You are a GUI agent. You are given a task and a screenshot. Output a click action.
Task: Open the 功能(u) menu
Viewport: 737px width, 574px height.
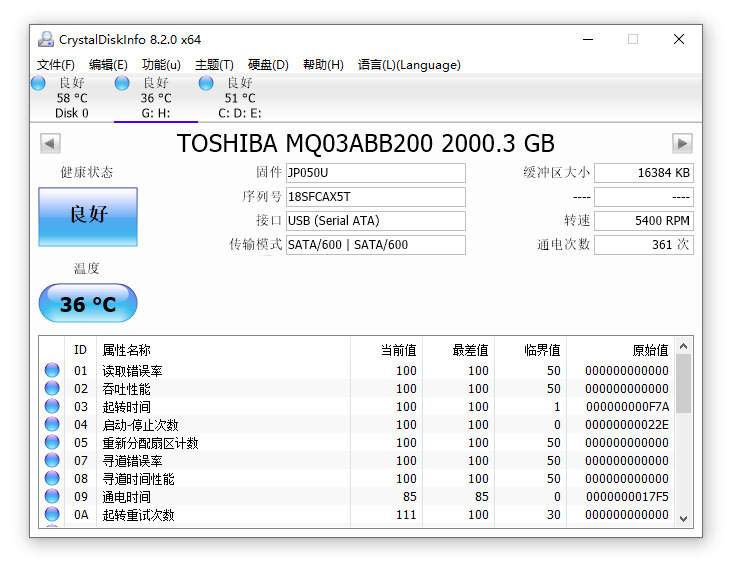tap(161, 65)
